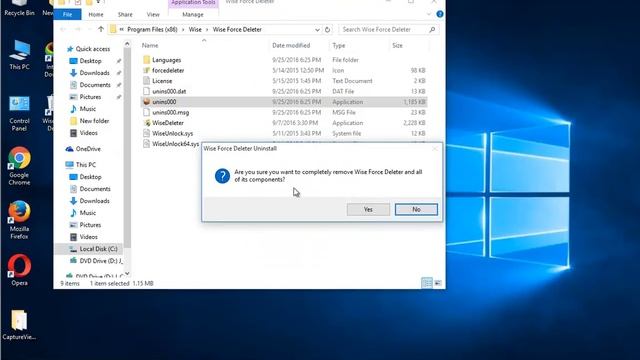Screen dimensions: 640x360
Task: Switch to details view layout icon
Action: pos(427,283)
